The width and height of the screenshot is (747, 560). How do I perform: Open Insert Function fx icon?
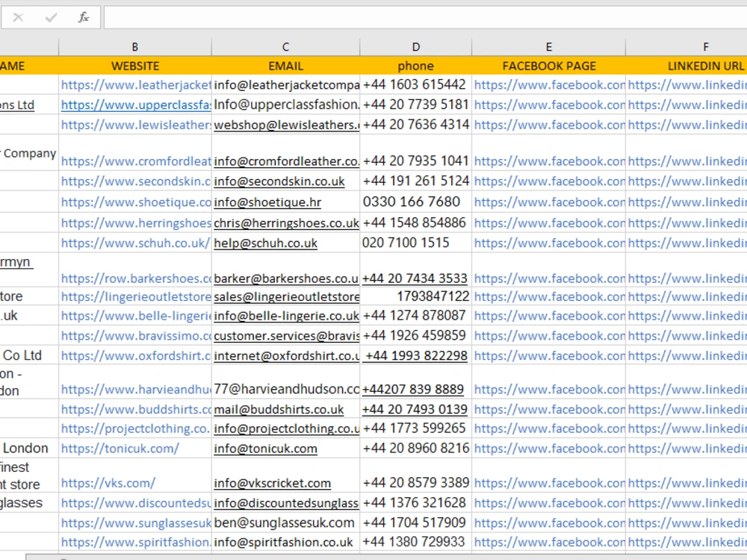(x=84, y=18)
